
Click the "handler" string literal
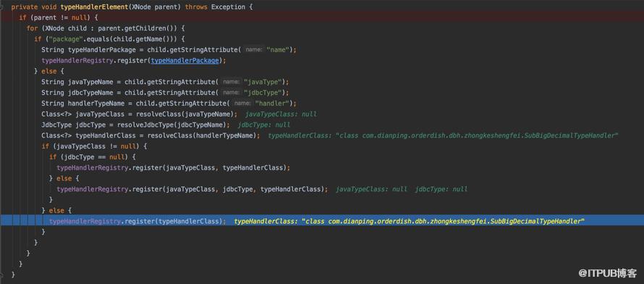tap(273, 103)
